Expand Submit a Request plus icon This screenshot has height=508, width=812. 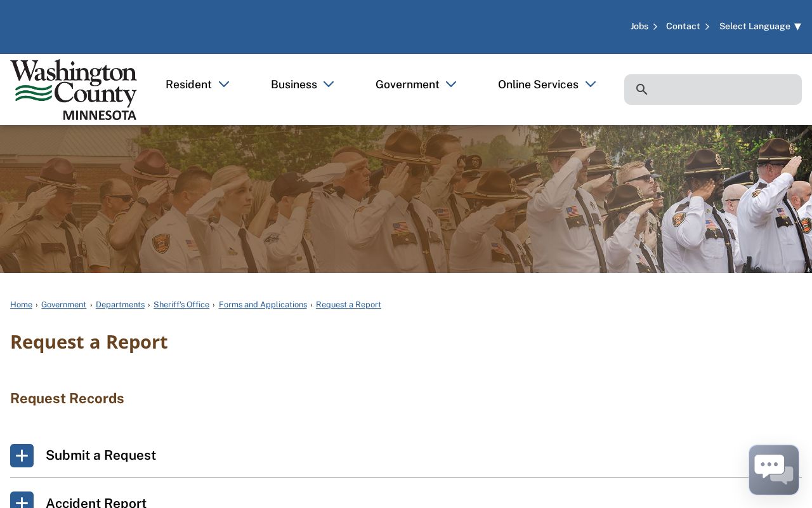(22, 455)
